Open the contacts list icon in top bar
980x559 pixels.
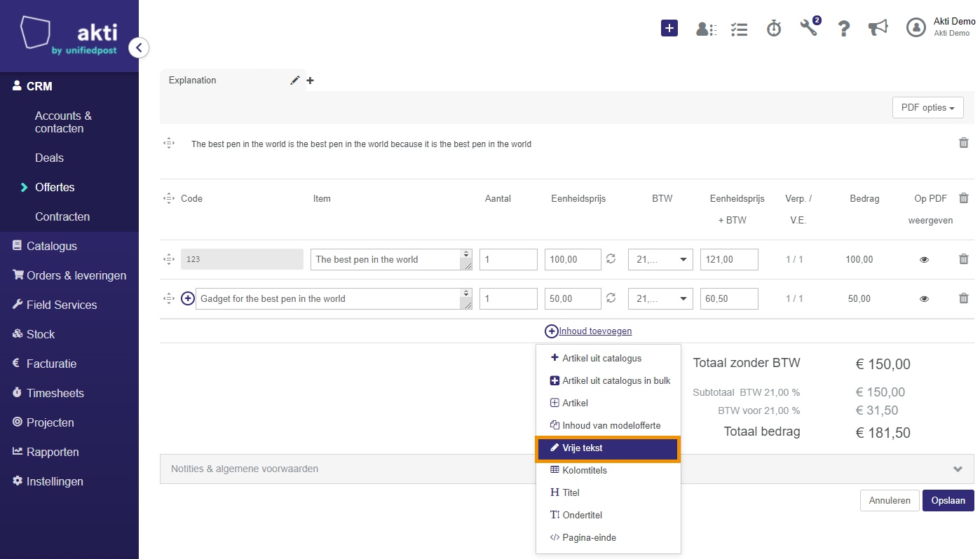click(x=705, y=29)
